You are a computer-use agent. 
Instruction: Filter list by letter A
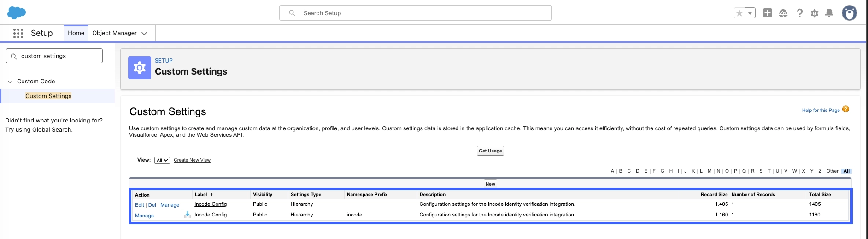[x=612, y=171]
